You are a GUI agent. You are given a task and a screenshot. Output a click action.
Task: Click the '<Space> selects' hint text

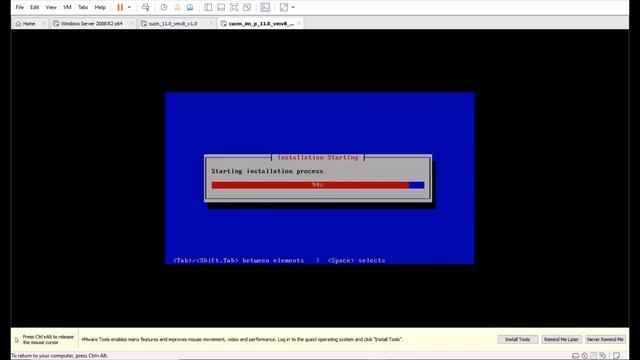(356, 260)
